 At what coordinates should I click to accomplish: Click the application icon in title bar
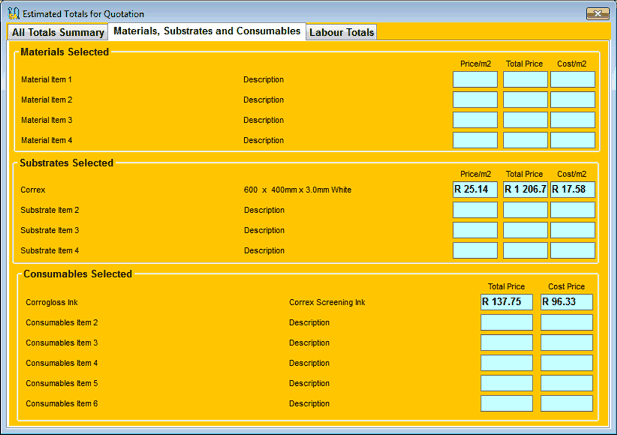12,14
